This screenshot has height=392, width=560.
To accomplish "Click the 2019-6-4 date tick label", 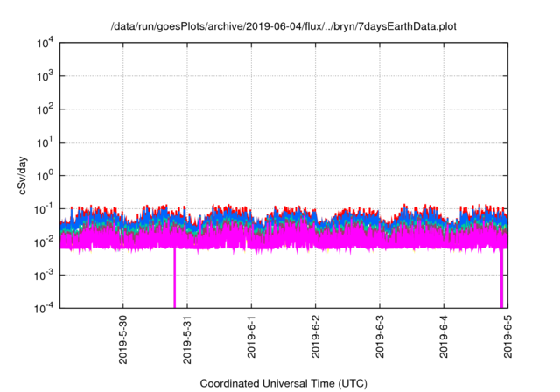I will click(x=444, y=337).
